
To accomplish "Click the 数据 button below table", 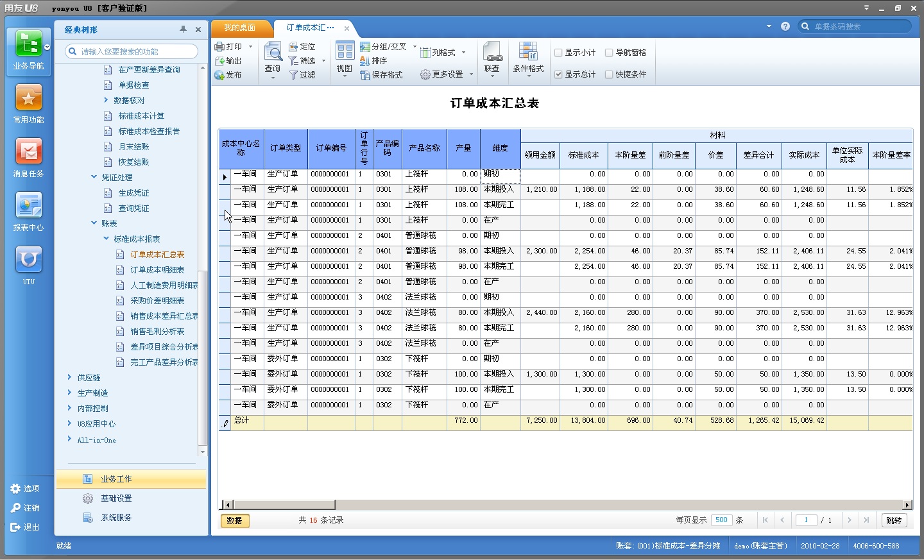I will point(235,520).
